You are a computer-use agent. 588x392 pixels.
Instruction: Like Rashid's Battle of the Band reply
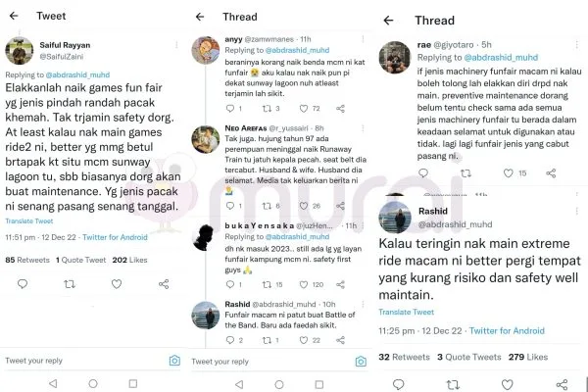[304, 340]
